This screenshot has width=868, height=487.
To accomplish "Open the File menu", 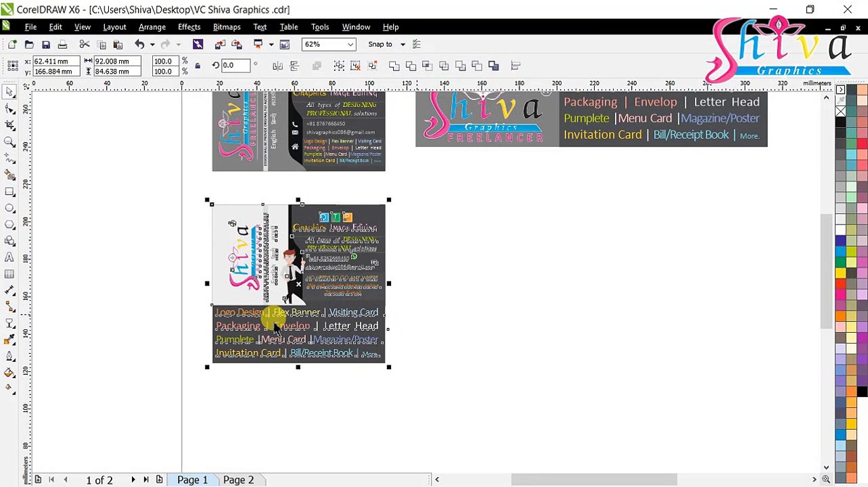I will point(30,27).
